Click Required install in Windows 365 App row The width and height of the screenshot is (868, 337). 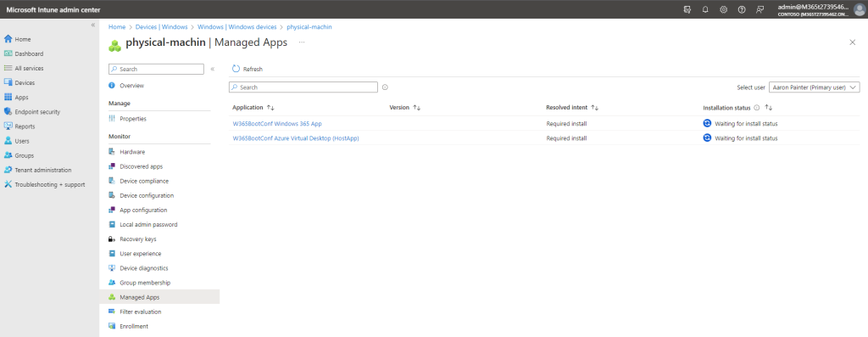pos(566,124)
